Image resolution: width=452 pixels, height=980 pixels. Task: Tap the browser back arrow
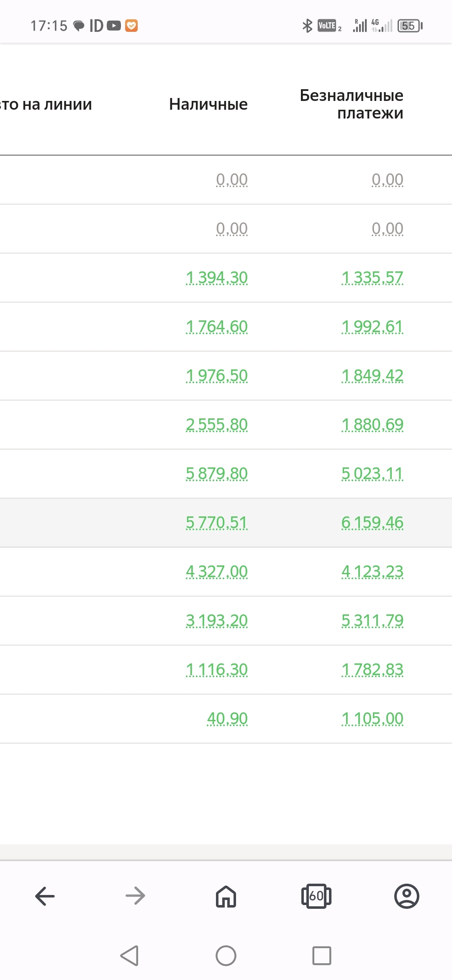(45, 896)
